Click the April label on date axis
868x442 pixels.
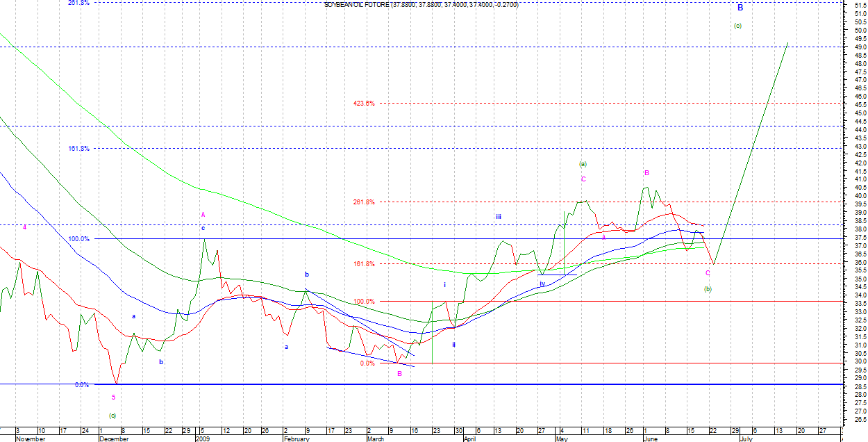point(470,439)
